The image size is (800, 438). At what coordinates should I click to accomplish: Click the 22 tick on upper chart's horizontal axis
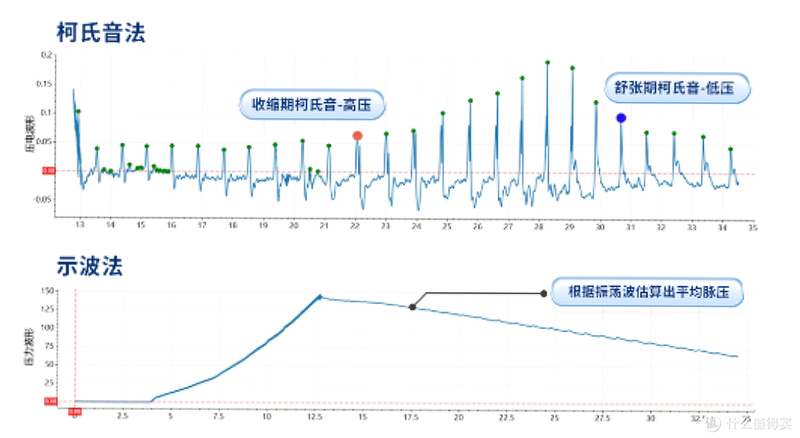point(355,226)
